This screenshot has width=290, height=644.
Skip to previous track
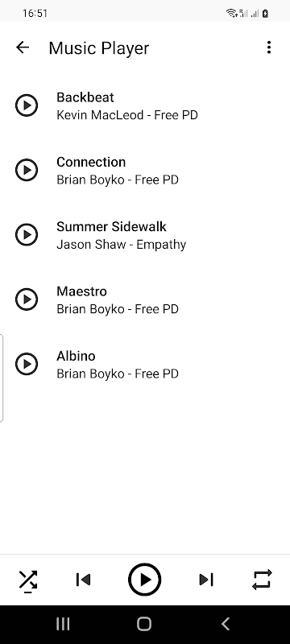[x=84, y=580]
